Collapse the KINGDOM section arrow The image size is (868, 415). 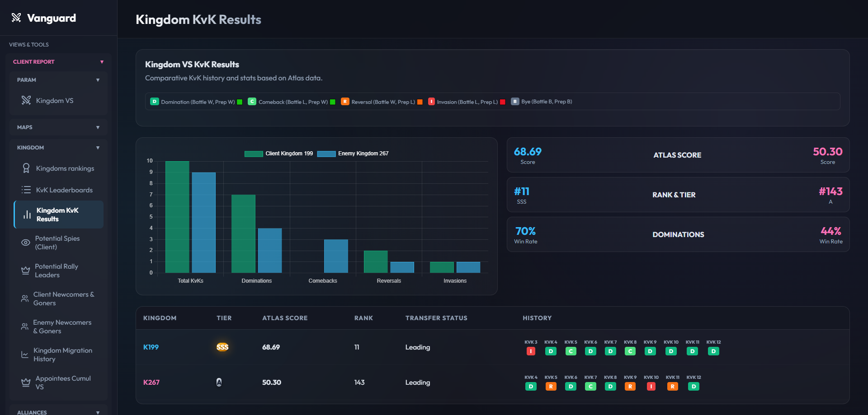click(98, 148)
